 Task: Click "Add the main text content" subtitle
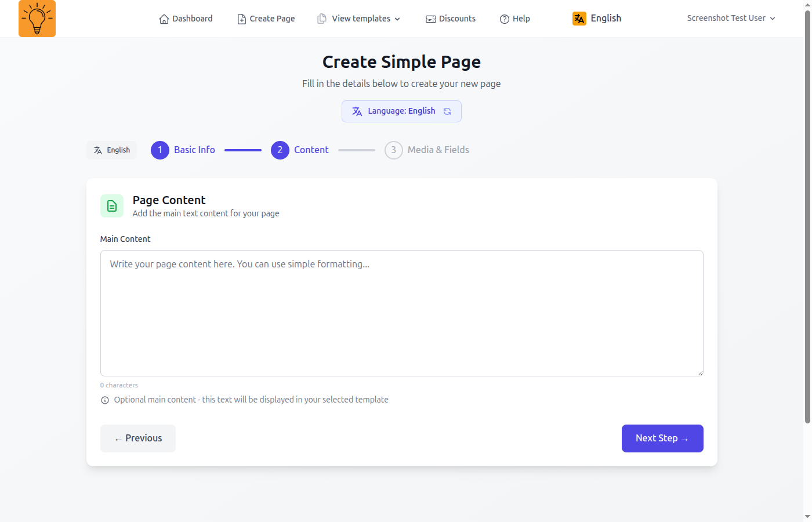[206, 213]
